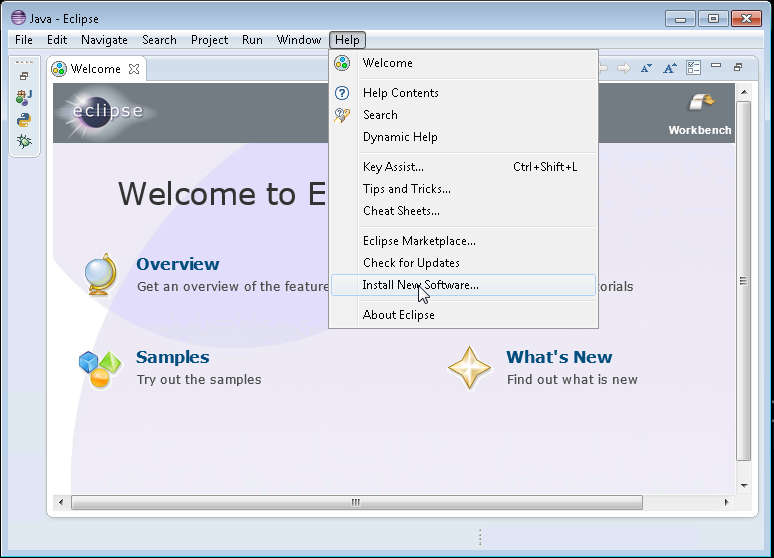Open the Window menu
Image resolution: width=774 pixels, height=558 pixels.
point(299,40)
